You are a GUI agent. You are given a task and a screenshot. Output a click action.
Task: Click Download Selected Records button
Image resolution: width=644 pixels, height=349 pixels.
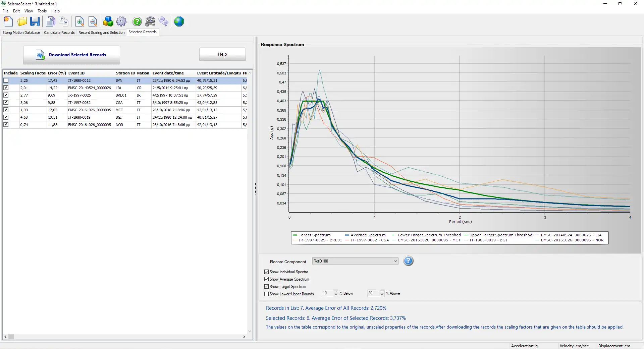(x=71, y=55)
